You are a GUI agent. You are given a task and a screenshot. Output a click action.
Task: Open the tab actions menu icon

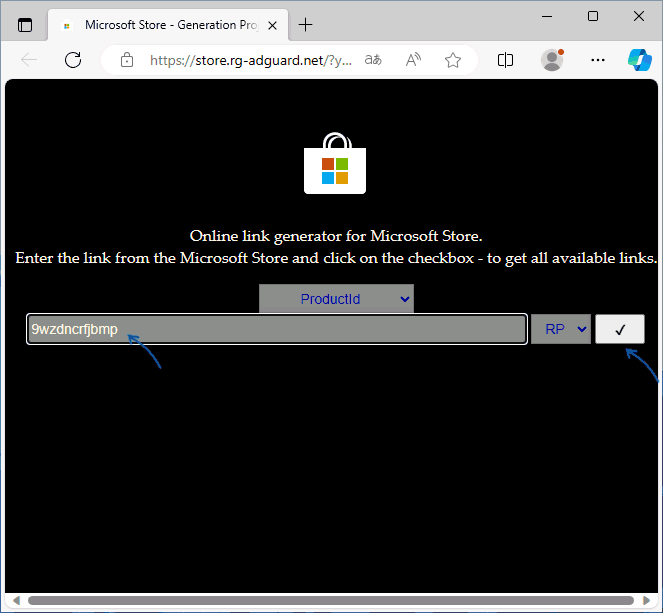pos(25,25)
